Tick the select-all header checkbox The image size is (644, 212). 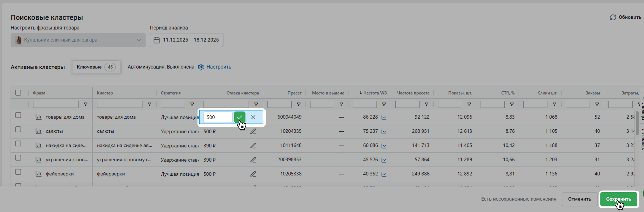click(18, 93)
